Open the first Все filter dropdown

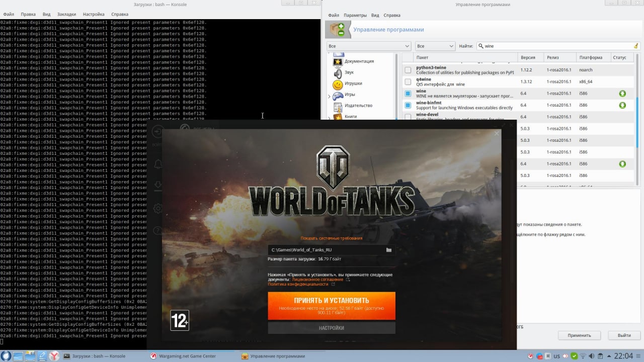click(x=368, y=46)
